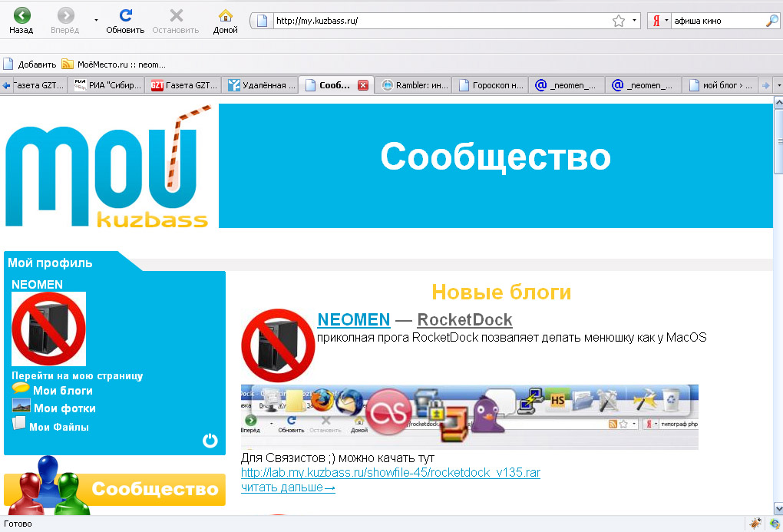Click the Мой kuzbass site logo
The height and width of the screenshot is (532, 783).
pos(108,167)
